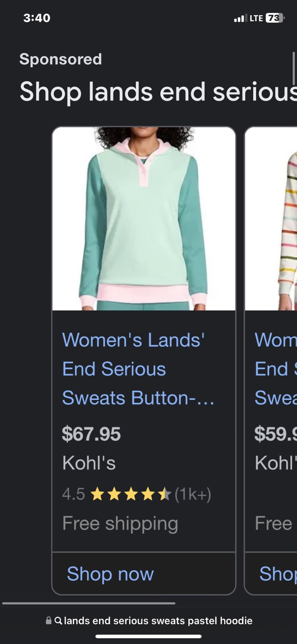297x644 pixels.
Task: Open the second product title link
Action: 276,369
